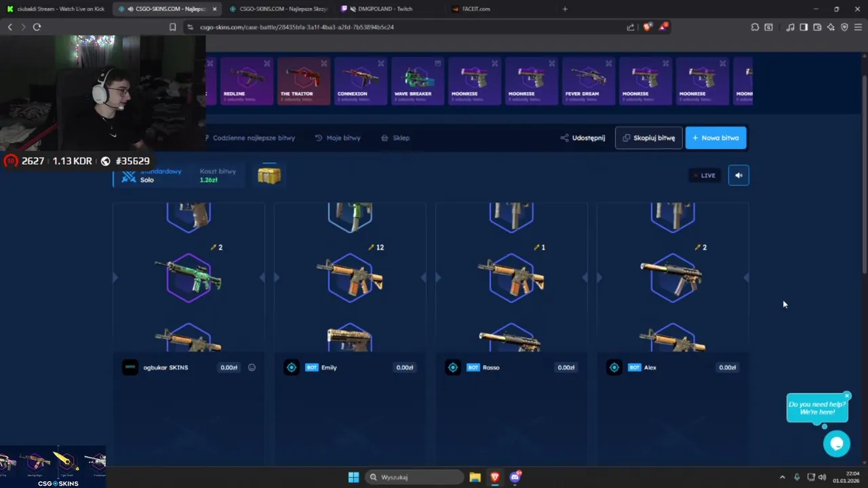
Task: Click ogbukar SKINS player avatar
Action: coord(130,367)
